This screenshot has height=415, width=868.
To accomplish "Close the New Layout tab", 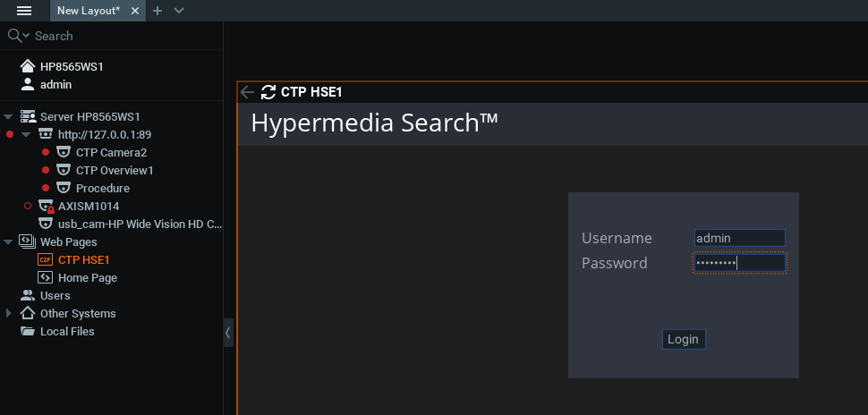I will pyautogui.click(x=134, y=11).
